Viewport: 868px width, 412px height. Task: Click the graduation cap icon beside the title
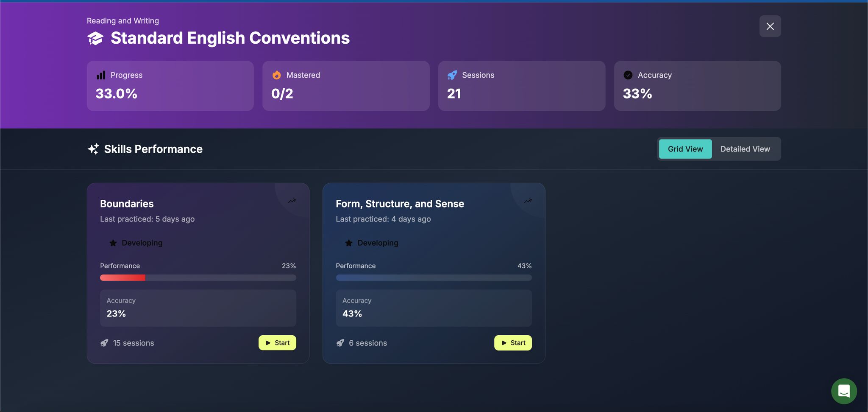click(x=95, y=39)
